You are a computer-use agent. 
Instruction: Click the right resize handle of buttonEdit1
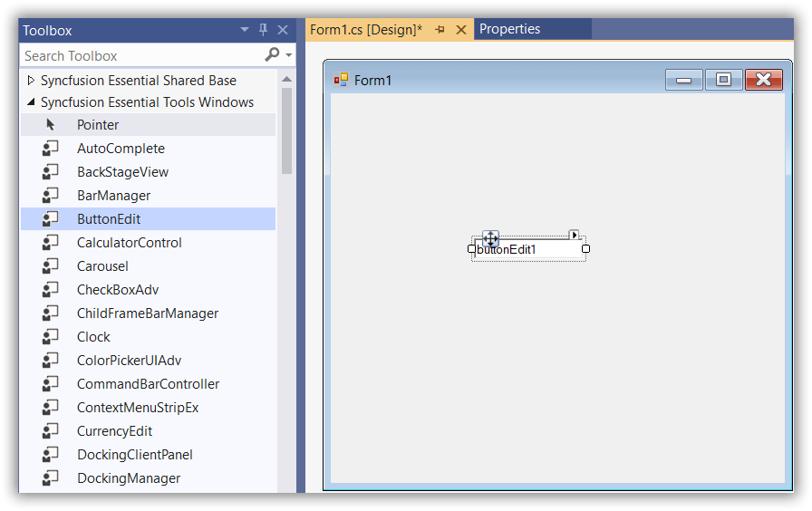[585, 249]
